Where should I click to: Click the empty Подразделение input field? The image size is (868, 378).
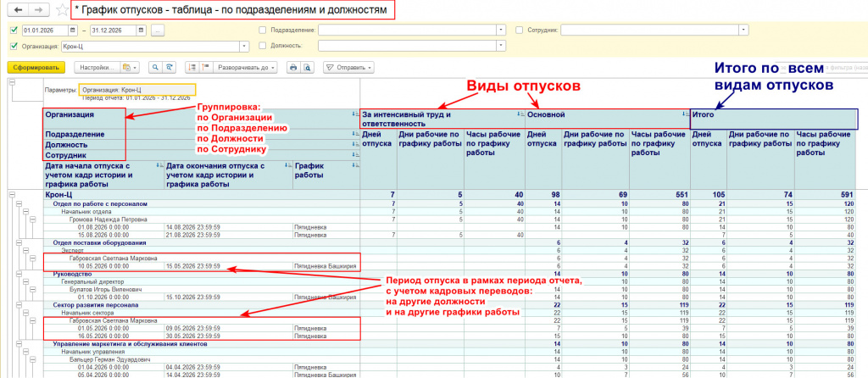(x=408, y=30)
